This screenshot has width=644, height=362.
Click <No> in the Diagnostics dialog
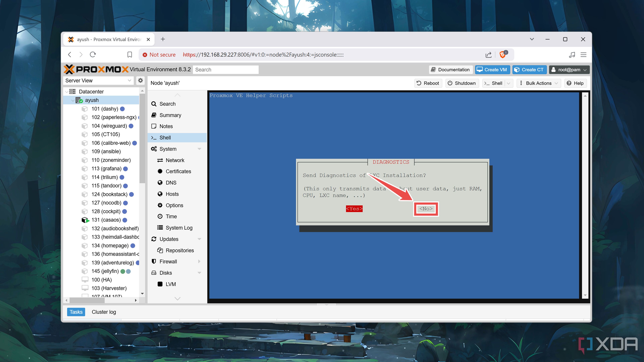pos(426,209)
